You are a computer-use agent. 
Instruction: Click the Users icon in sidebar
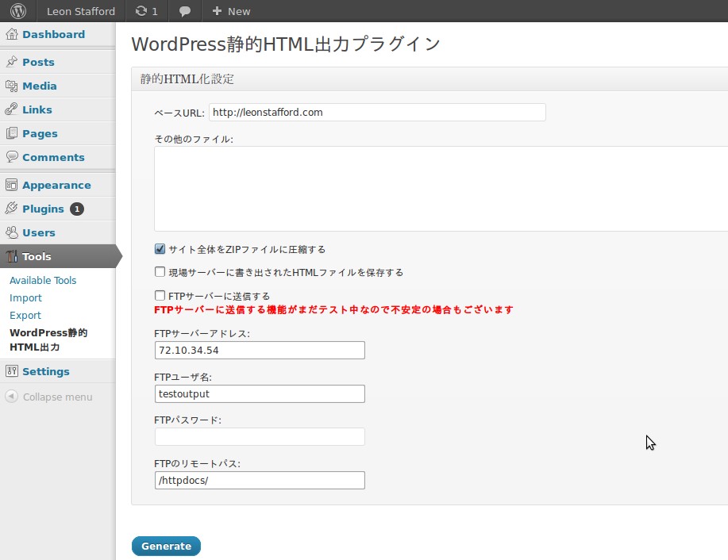(x=12, y=232)
